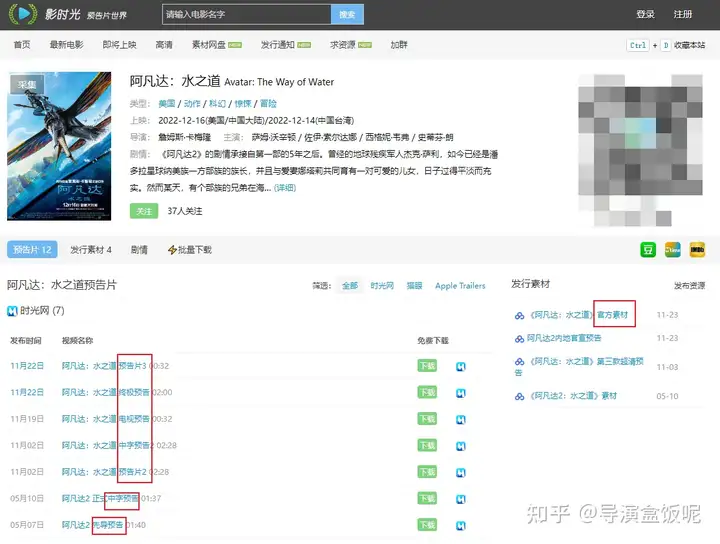Screen dimensions: 720x544
Task: Open the Douban icon link
Action: coord(648,250)
